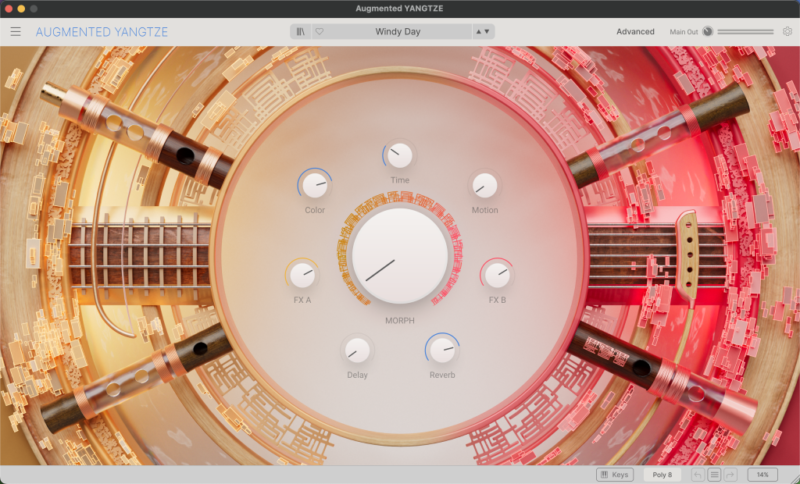Click the preset up/down arrows
Screen dimensions: 800x484
pos(482,32)
